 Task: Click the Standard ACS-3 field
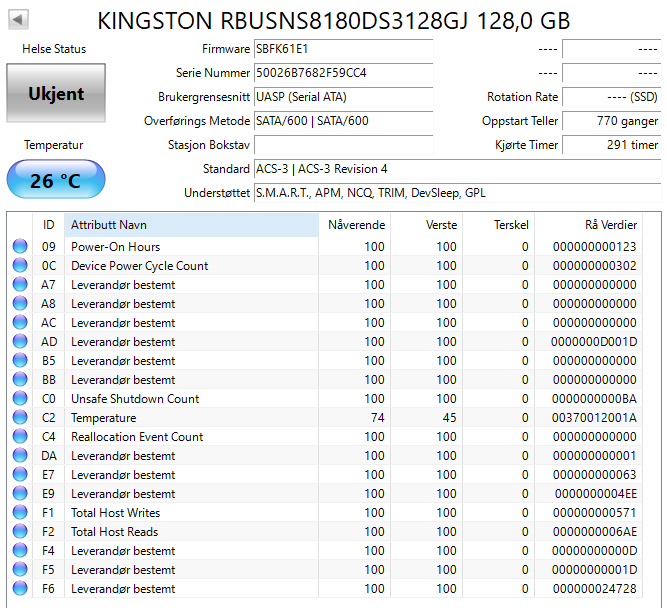[x=457, y=169]
